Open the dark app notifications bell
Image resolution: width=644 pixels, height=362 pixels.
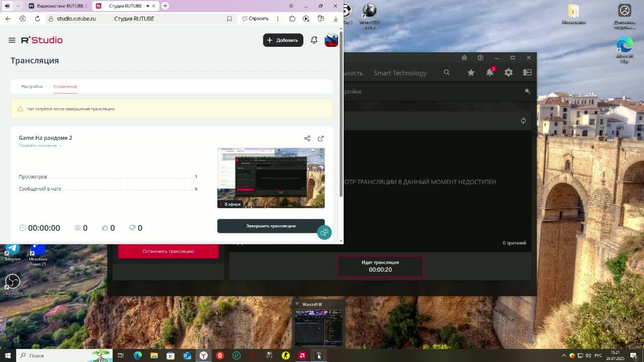(490, 72)
